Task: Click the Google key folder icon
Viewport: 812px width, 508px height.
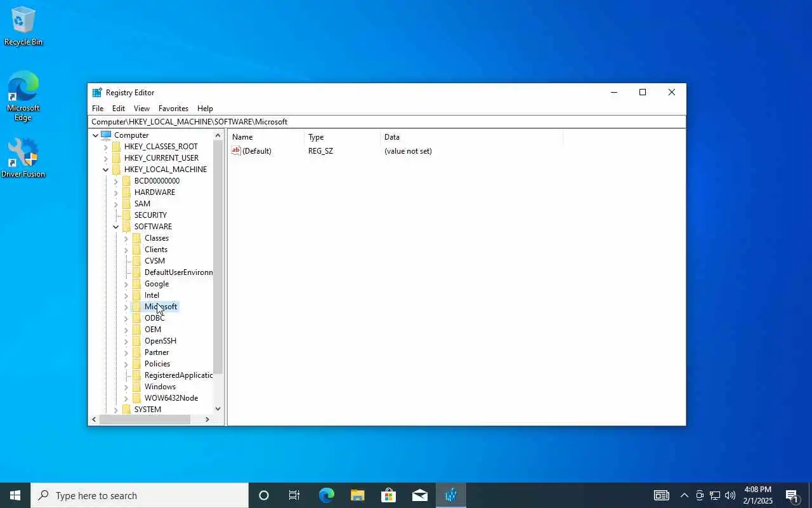Action: click(136, 284)
